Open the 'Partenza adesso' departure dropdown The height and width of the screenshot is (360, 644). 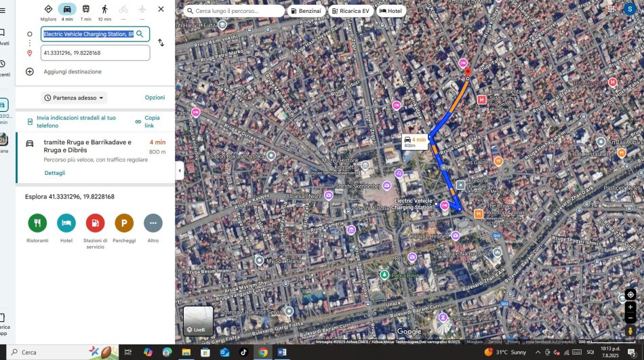[75, 98]
